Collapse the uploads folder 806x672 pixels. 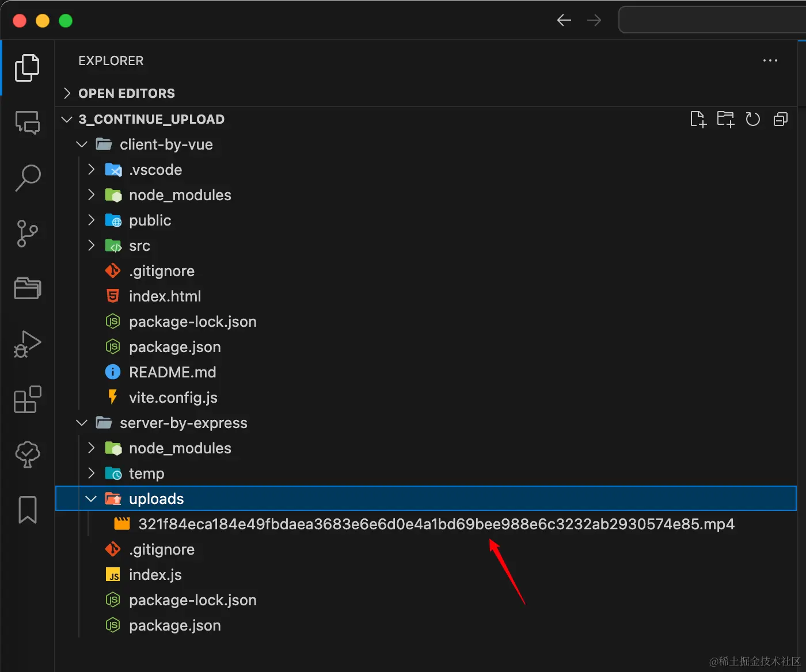point(426,499)
